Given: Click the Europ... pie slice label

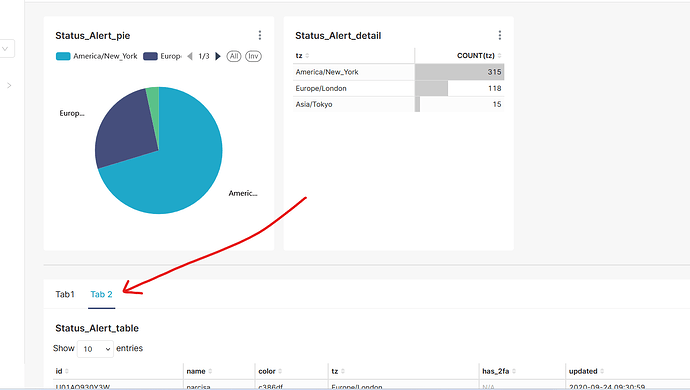Looking at the screenshot, I should point(72,114).
